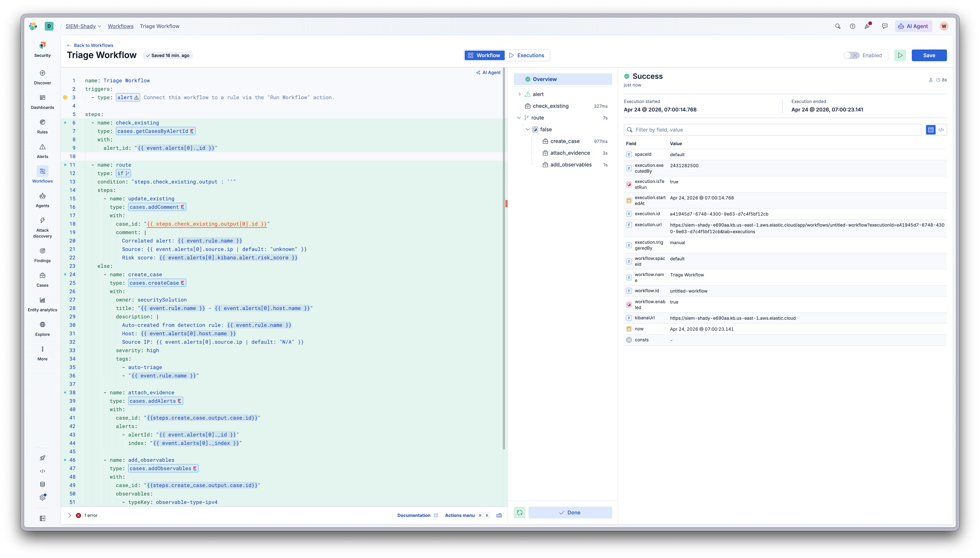Select the Overview item in the execution panel

[562, 79]
